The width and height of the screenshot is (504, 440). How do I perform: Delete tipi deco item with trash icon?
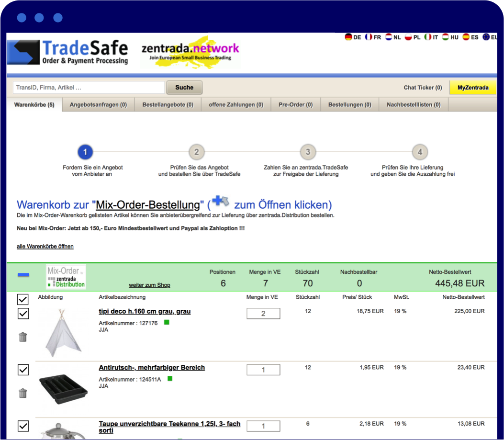(x=23, y=337)
